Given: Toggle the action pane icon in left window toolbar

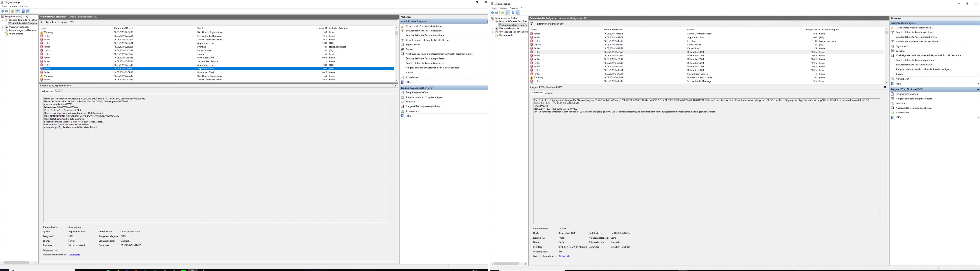Looking at the screenshot, I should (28, 11).
